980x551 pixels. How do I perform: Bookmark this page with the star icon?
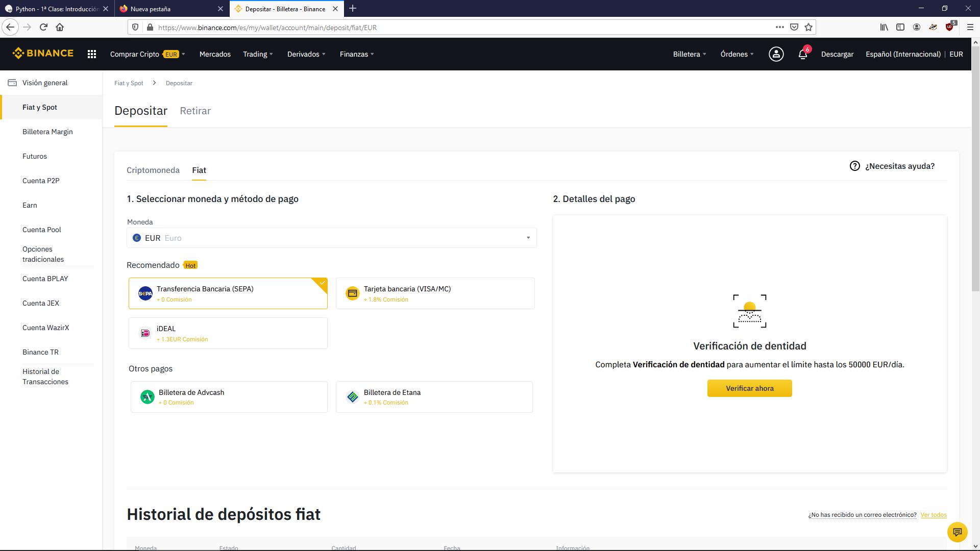point(808,28)
